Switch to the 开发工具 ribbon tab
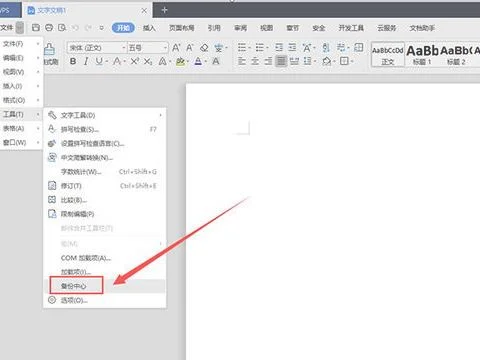Viewport: 480px width, 360px height. tap(351, 28)
